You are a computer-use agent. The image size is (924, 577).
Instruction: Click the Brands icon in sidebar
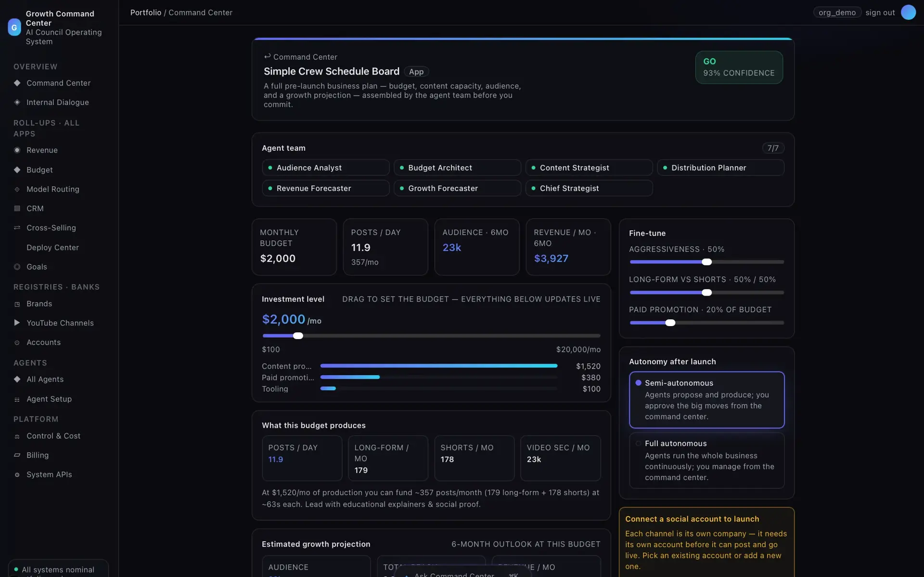[17, 304]
